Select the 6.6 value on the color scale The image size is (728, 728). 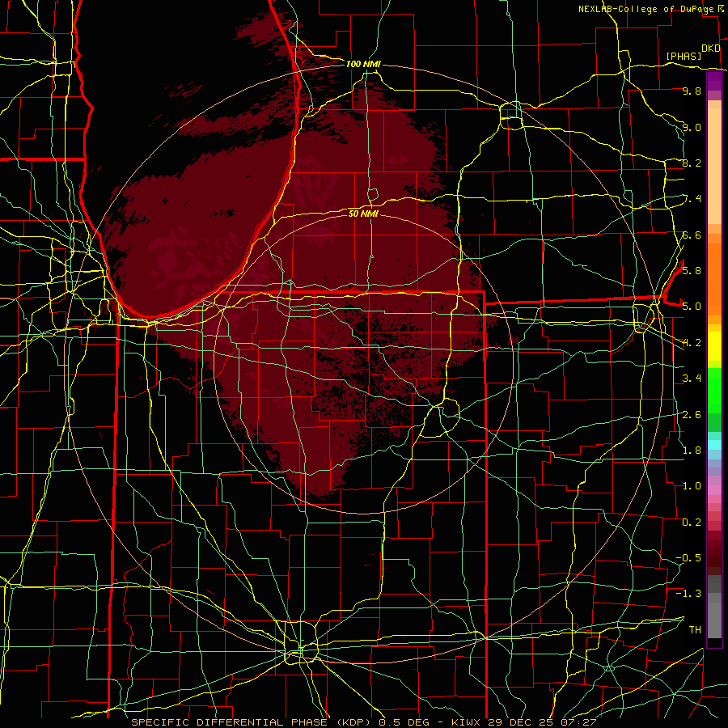pos(692,235)
